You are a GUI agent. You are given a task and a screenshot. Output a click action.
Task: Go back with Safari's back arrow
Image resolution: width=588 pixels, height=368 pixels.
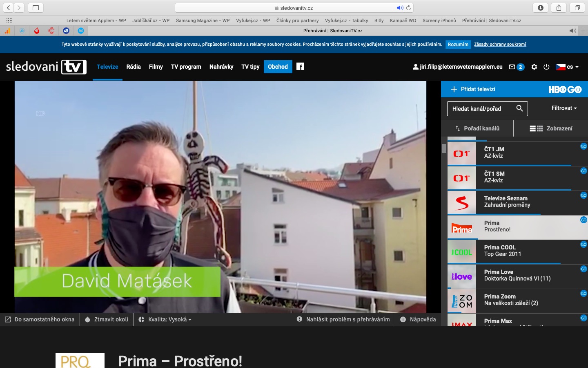8,8
